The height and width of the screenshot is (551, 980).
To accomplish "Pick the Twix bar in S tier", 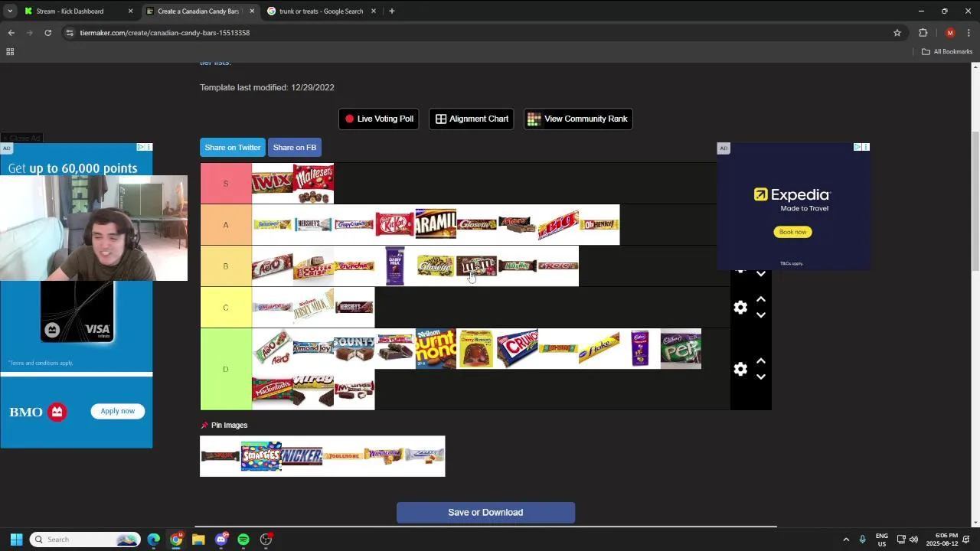I will (272, 183).
